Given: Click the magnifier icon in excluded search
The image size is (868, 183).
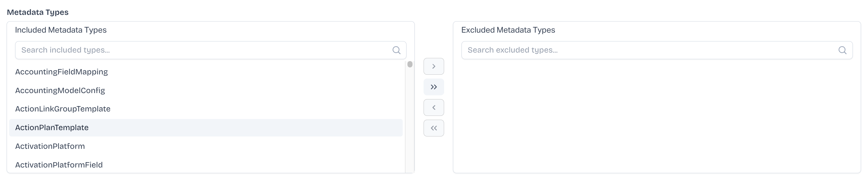Looking at the screenshot, I should (x=842, y=50).
